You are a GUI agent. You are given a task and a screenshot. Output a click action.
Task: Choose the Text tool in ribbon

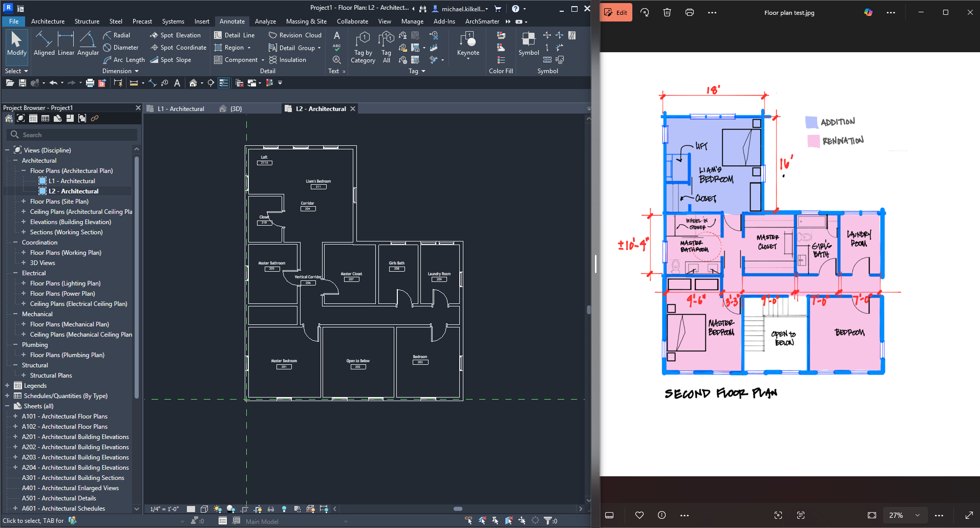click(336, 35)
